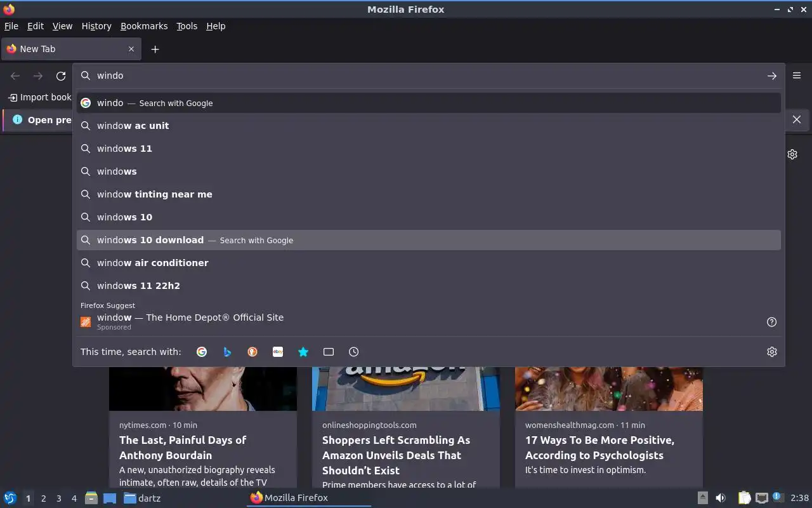Select eBay in one-off search engines
The height and width of the screenshot is (508, 812).
point(278,352)
